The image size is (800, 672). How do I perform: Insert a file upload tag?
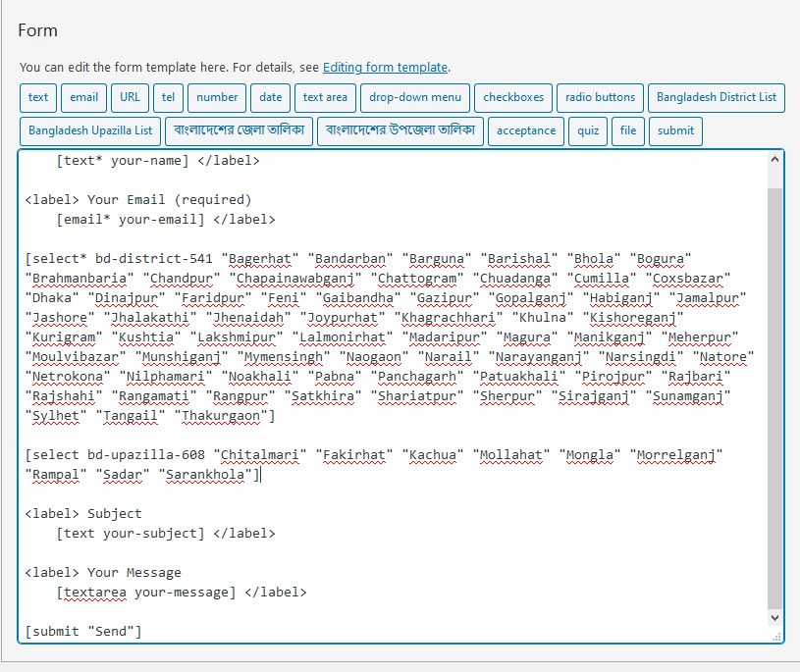(628, 131)
